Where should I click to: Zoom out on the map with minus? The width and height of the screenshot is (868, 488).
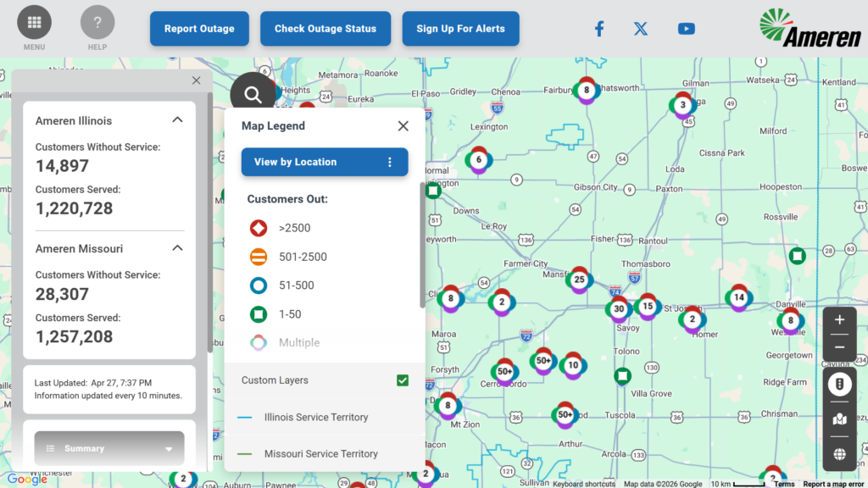(839, 347)
